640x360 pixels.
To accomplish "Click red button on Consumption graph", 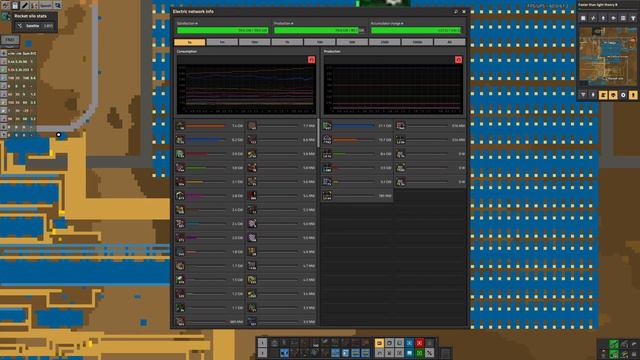I will click(x=311, y=60).
